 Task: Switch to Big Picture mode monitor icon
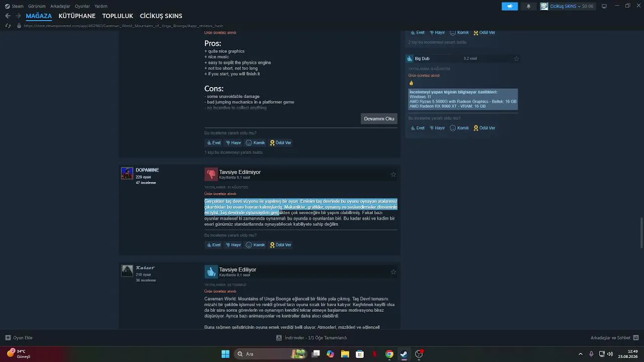[x=604, y=6]
